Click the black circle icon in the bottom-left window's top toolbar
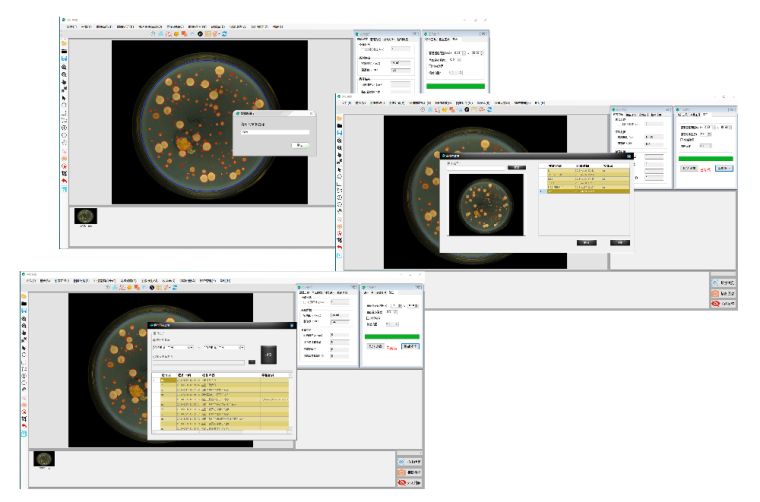The width and height of the screenshot is (760, 502). pos(153,287)
